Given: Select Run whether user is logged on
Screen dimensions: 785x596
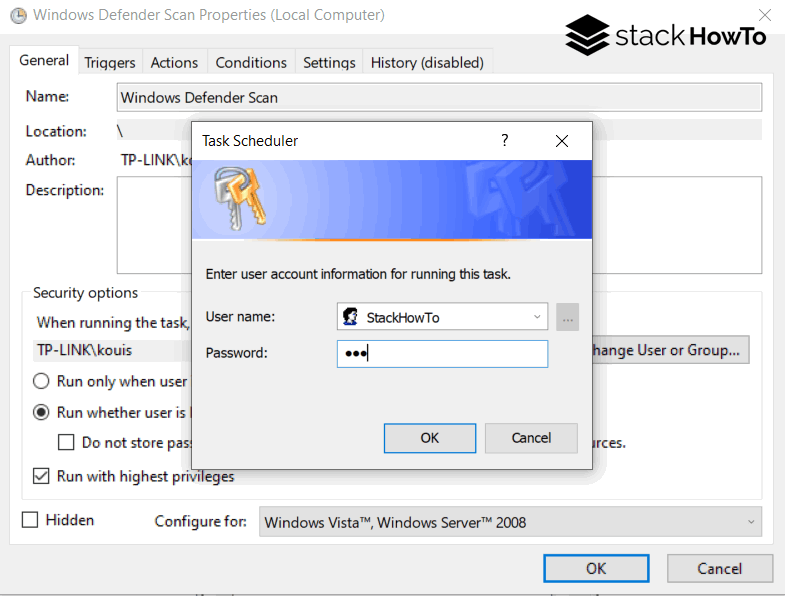Looking at the screenshot, I should click(41, 413).
